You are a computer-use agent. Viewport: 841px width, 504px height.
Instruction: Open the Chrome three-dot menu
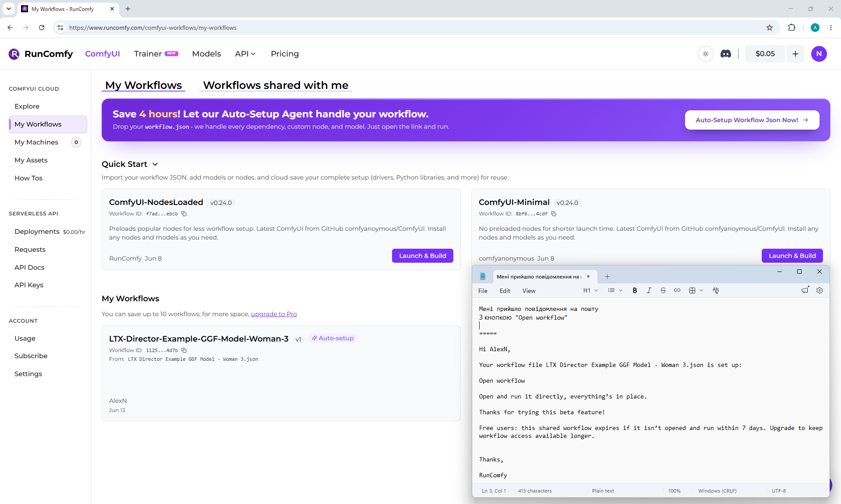click(x=831, y=28)
